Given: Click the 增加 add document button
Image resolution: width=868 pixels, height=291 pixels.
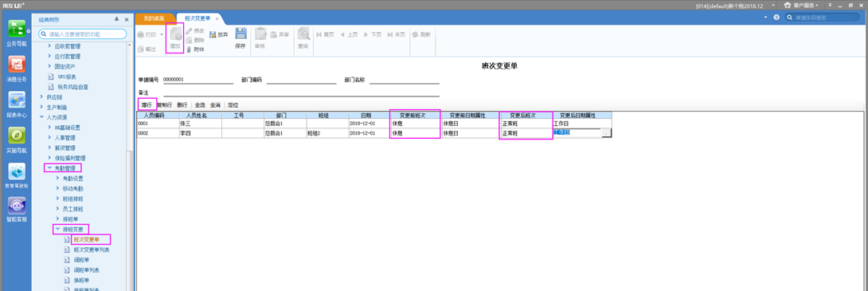Looking at the screenshot, I should pyautogui.click(x=175, y=38).
